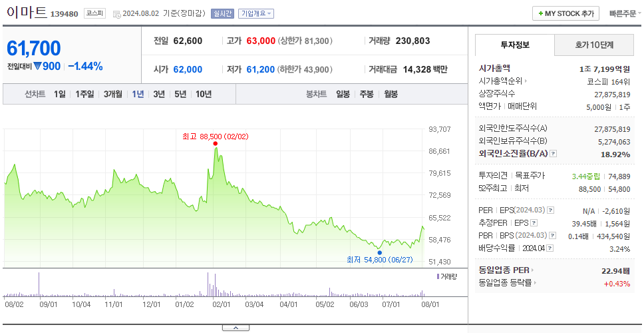The width and height of the screenshot is (644, 333).
Task: Click the 거래량 legend marker
Action: (x=438, y=276)
